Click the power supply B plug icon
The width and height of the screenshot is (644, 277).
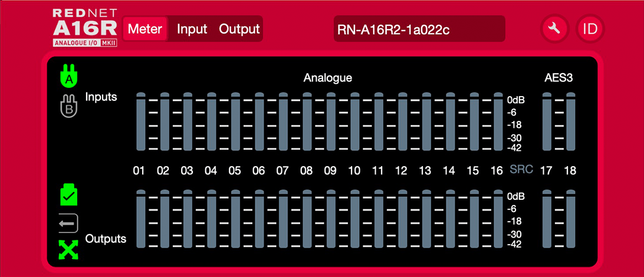[68, 105]
